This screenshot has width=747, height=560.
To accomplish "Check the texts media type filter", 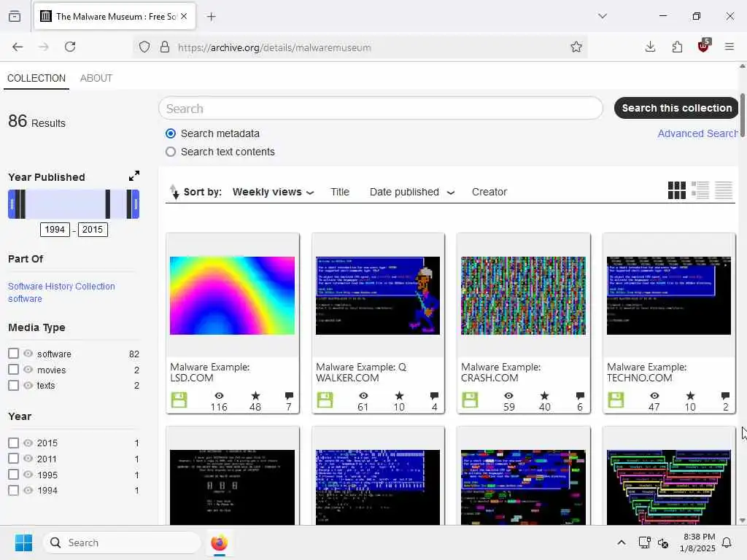I will click(13, 385).
